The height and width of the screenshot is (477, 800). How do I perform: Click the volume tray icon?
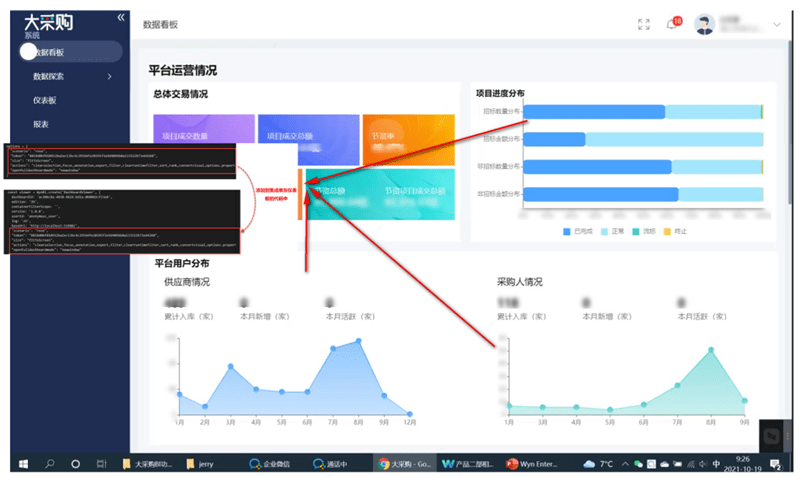[x=703, y=464]
